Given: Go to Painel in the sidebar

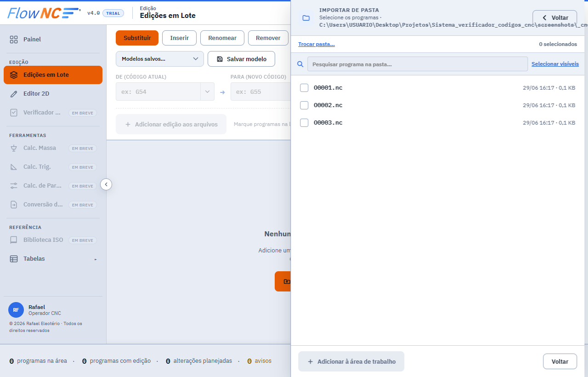Looking at the screenshot, I should 53,40.
